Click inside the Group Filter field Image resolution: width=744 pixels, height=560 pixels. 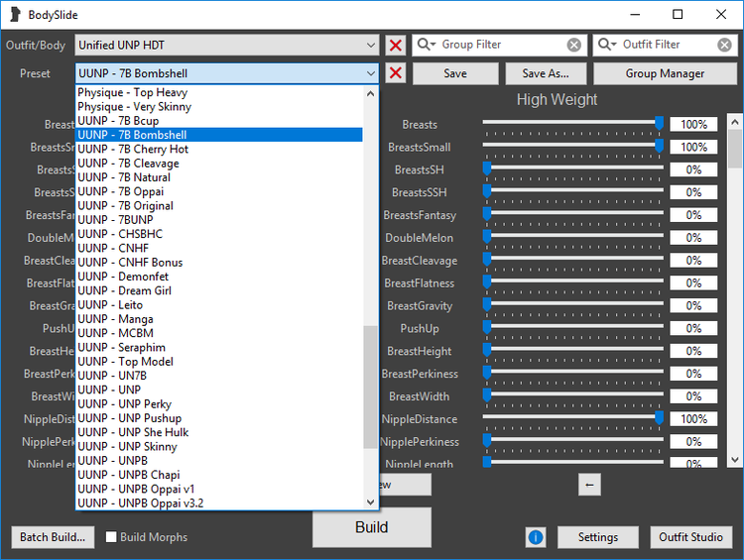(501, 45)
